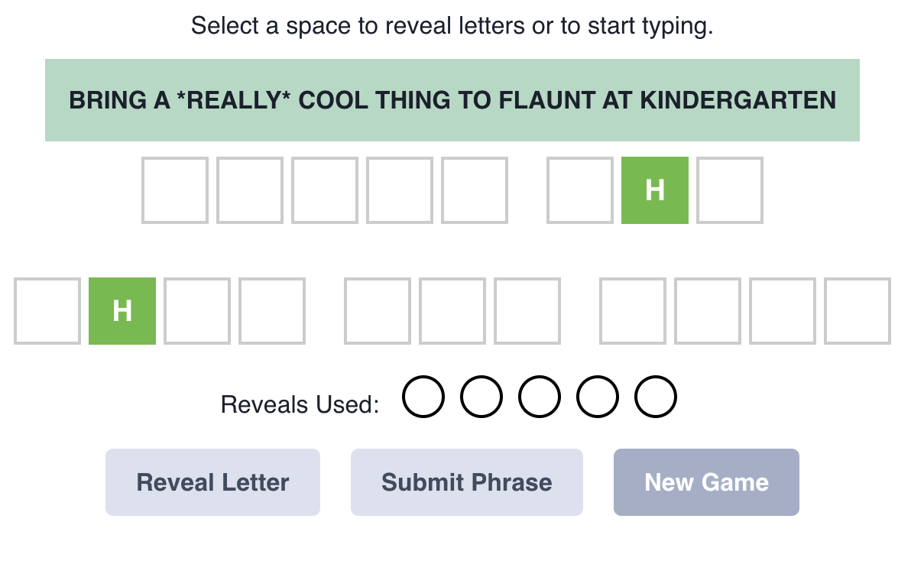Click the instruction text above the clue
This screenshot has width=924, height=561.
(452, 25)
